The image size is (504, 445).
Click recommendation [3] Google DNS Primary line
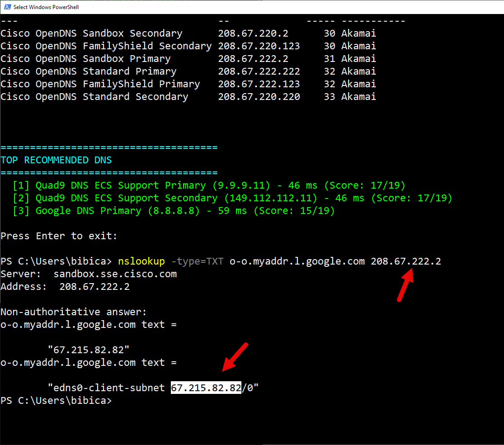click(x=174, y=211)
